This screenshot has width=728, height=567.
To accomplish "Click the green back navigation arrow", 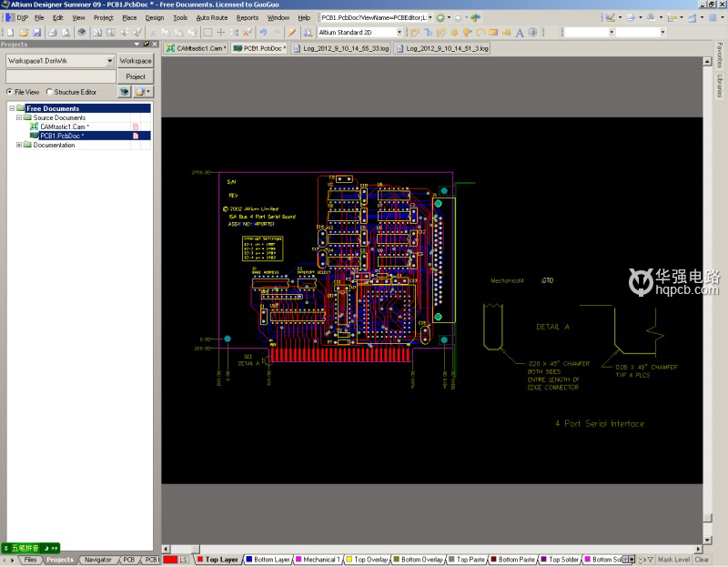I will point(441,17).
